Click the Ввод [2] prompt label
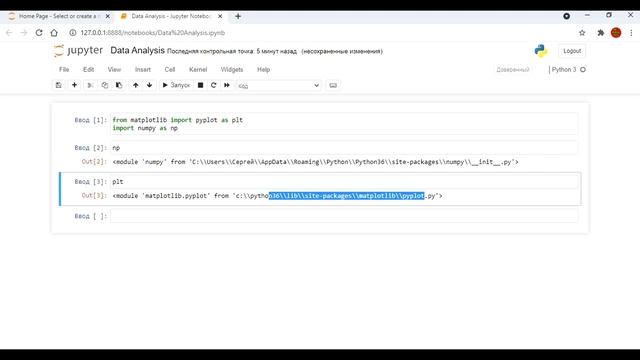 [x=90, y=148]
